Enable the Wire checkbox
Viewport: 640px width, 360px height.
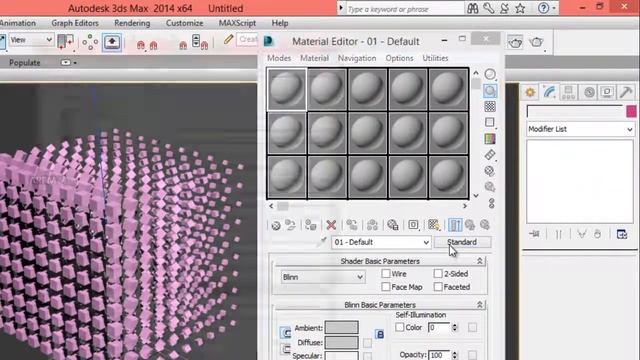point(386,273)
